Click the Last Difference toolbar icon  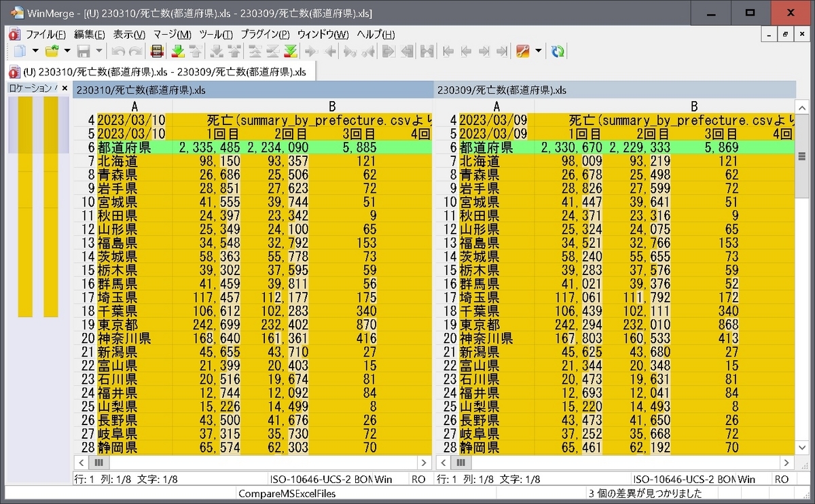[x=291, y=51]
